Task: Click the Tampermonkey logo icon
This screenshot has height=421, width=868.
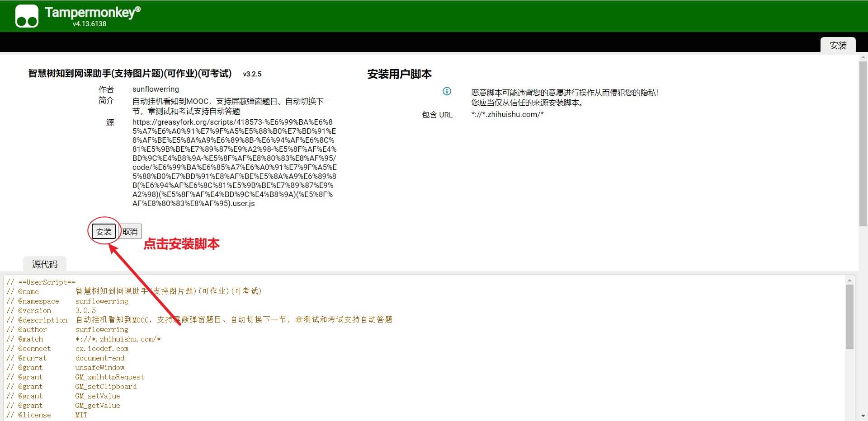Action: point(27,16)
